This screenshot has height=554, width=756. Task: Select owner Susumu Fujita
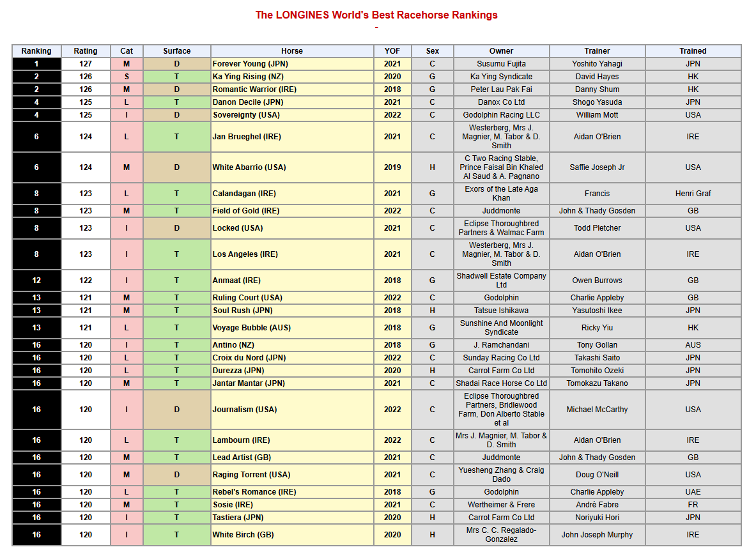(502, 64)
